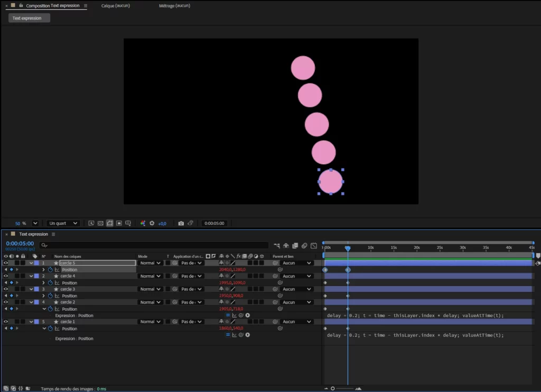Click the cercle 1 layer label color swatch
The image size is (541, 392).
36,322
